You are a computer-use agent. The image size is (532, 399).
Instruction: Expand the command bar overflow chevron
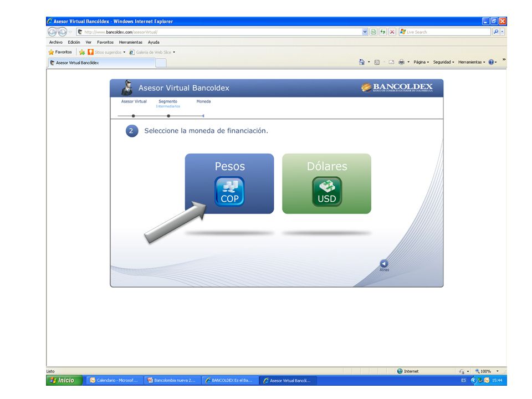(504, 60)
